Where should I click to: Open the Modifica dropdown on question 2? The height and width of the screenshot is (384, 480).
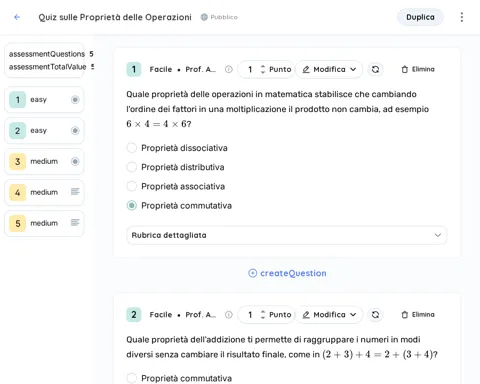point(329,315)
